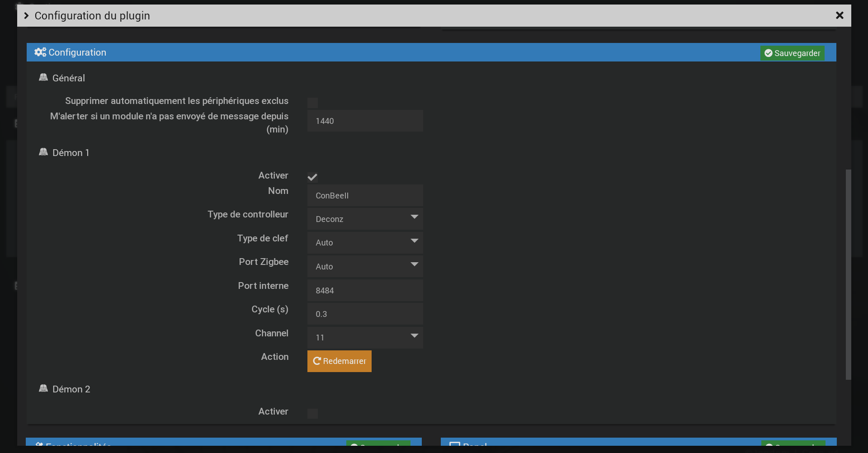Image resolution: width=868 pixels, height=453 pixels.
Task: Close the plugin configuration dialog
Action: point(840,15)
